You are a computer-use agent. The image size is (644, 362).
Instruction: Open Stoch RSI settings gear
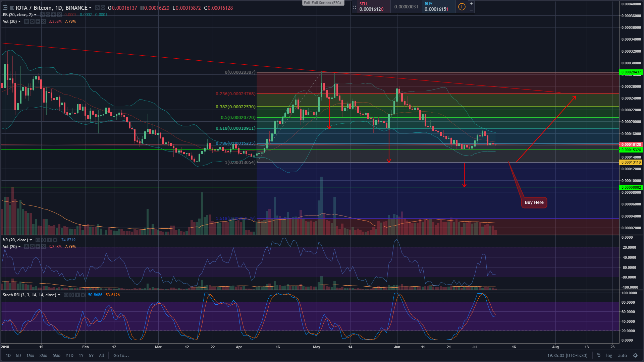coord(72,295)
